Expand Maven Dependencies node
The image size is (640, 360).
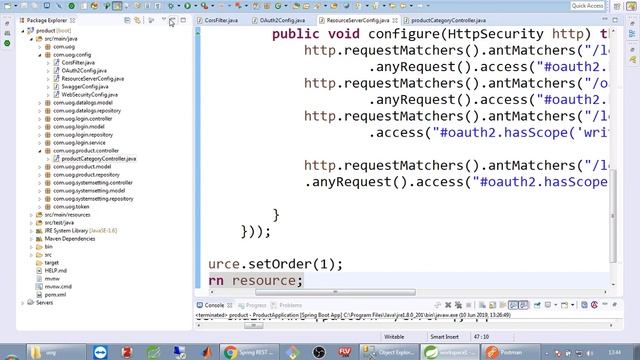click(x=31, y=239)
